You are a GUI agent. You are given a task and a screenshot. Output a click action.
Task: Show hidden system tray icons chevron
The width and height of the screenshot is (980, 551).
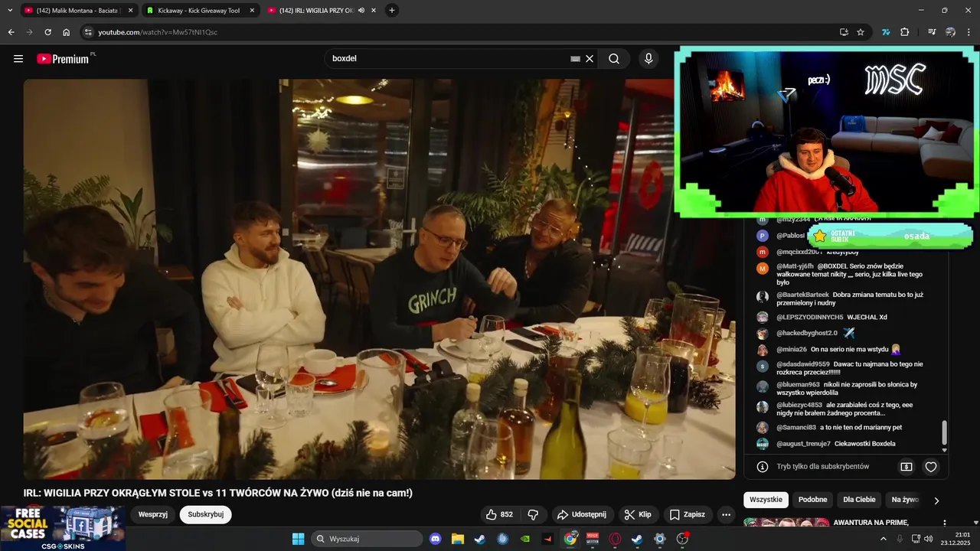click(883, 539)
